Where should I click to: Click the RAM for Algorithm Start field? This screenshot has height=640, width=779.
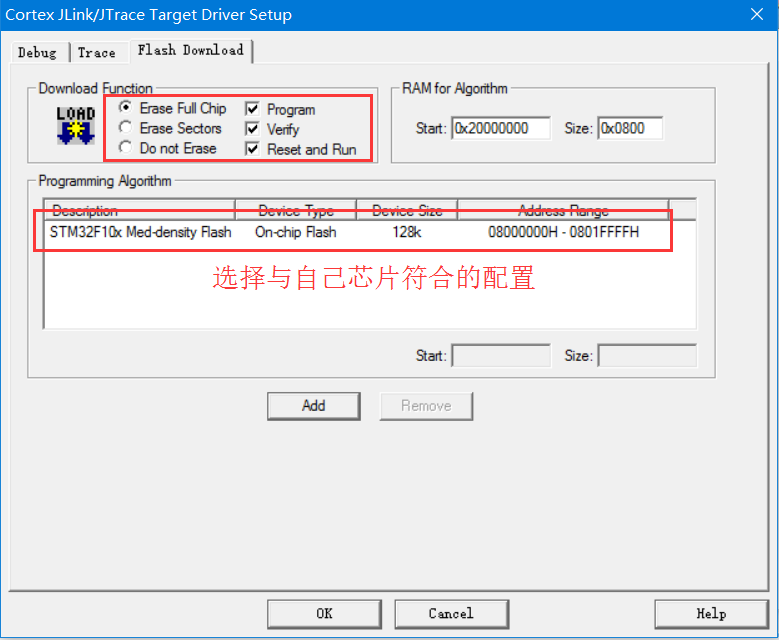[501, 128]
